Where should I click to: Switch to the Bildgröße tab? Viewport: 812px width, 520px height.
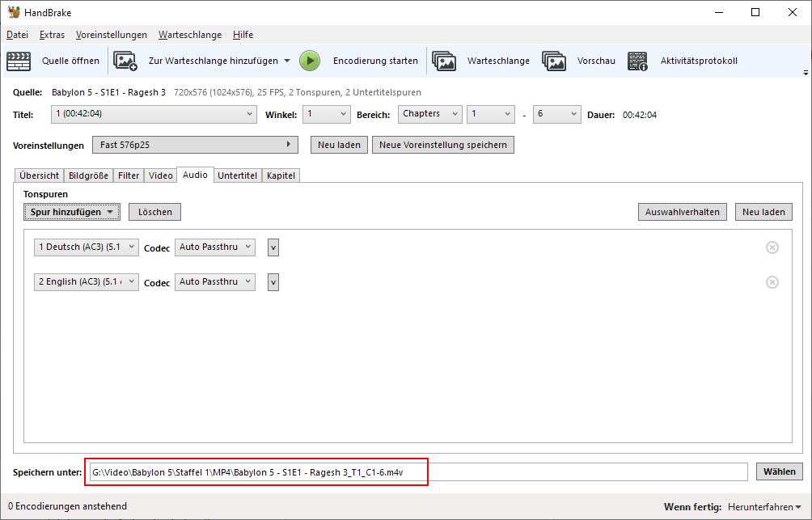(88, 175)
